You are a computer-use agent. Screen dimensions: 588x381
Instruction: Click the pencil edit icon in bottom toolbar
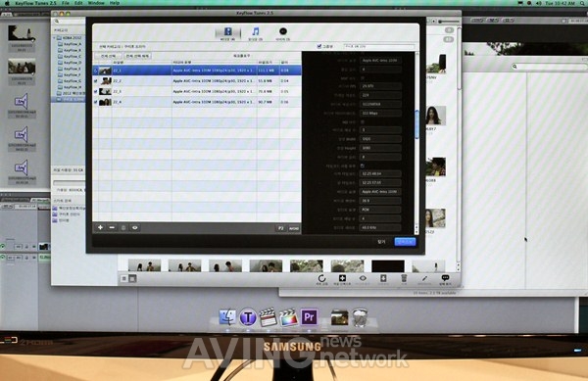pos(424,278)
